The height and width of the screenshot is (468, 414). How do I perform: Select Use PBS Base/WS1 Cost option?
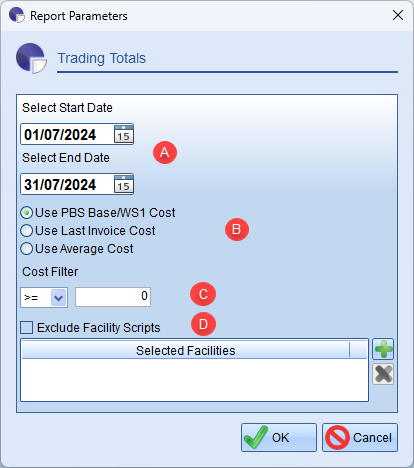tap(98, 213)
